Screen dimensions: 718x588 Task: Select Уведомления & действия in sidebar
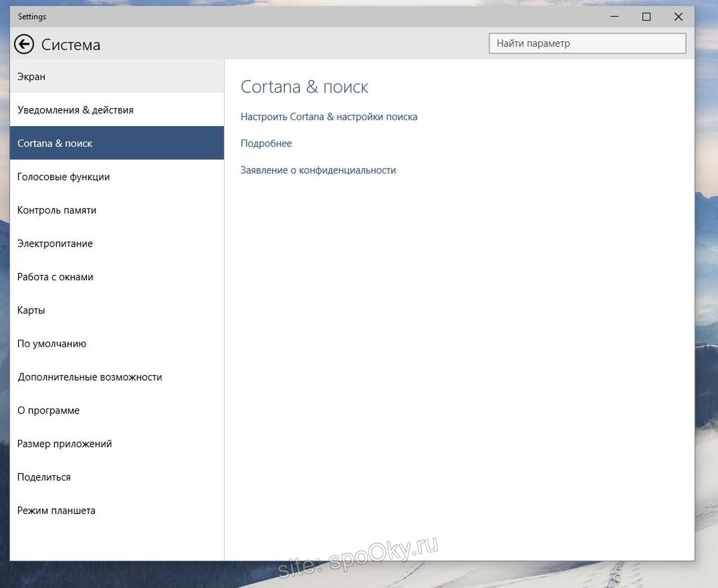(117, 110)
